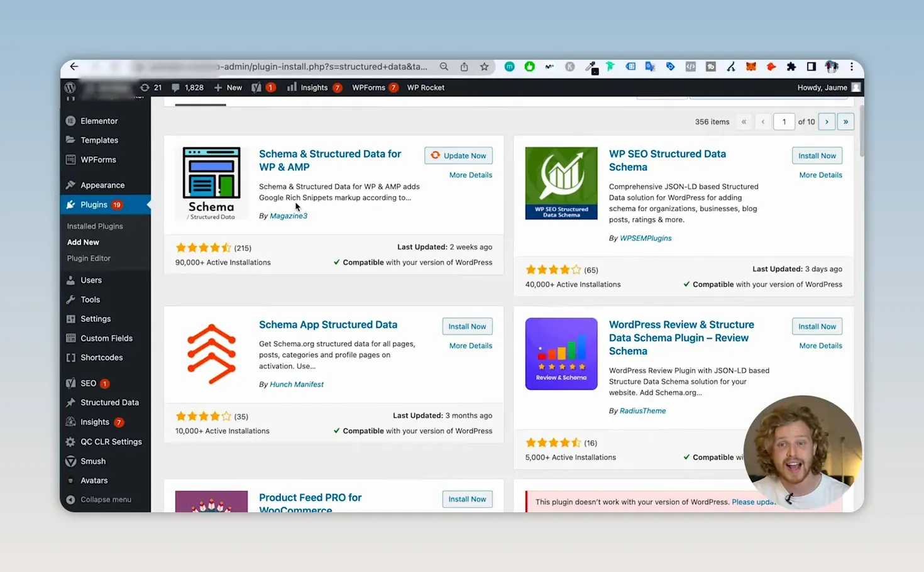Click the Schema plugin thumbnail
The width and height of the screenshot is (924, 572).
point(211,184)
